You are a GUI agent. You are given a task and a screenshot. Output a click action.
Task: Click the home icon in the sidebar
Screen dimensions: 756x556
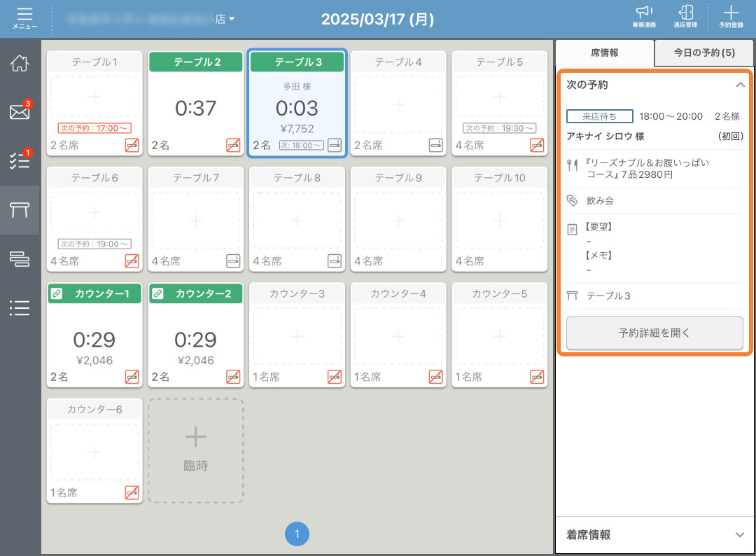click(20, 63)
